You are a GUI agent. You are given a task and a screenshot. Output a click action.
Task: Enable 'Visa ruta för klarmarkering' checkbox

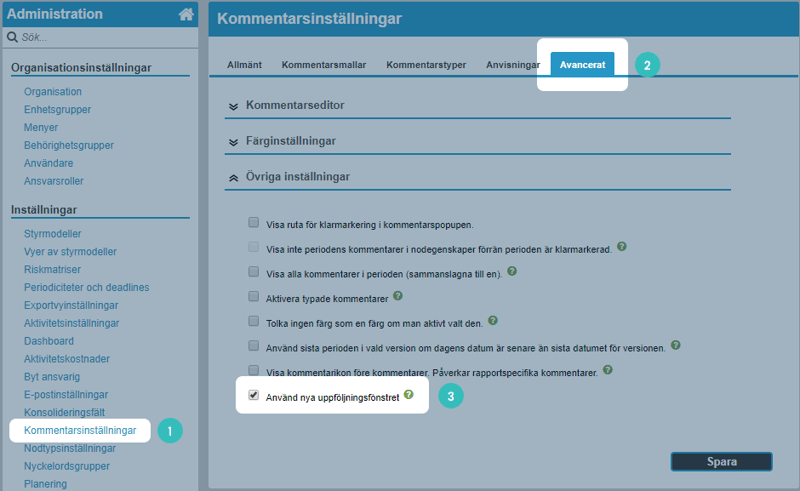click(254, 222)
